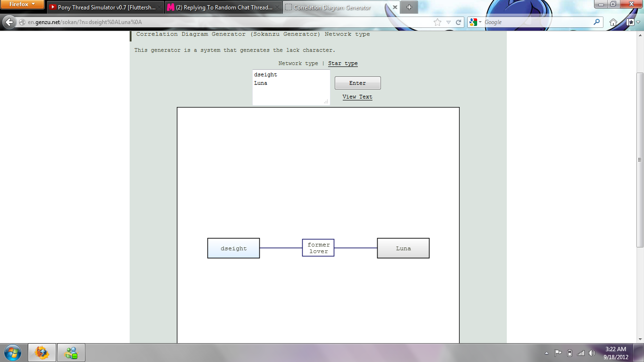The width and height of the screenshot is (644, 362).
Task: Click the site identity globe icon
Action: coord(22,22)
